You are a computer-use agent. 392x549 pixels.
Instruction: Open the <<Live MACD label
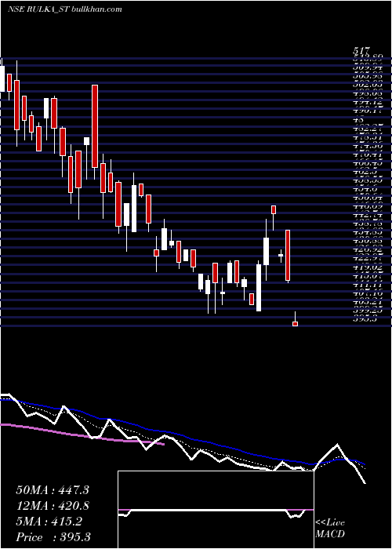point(330,529)
